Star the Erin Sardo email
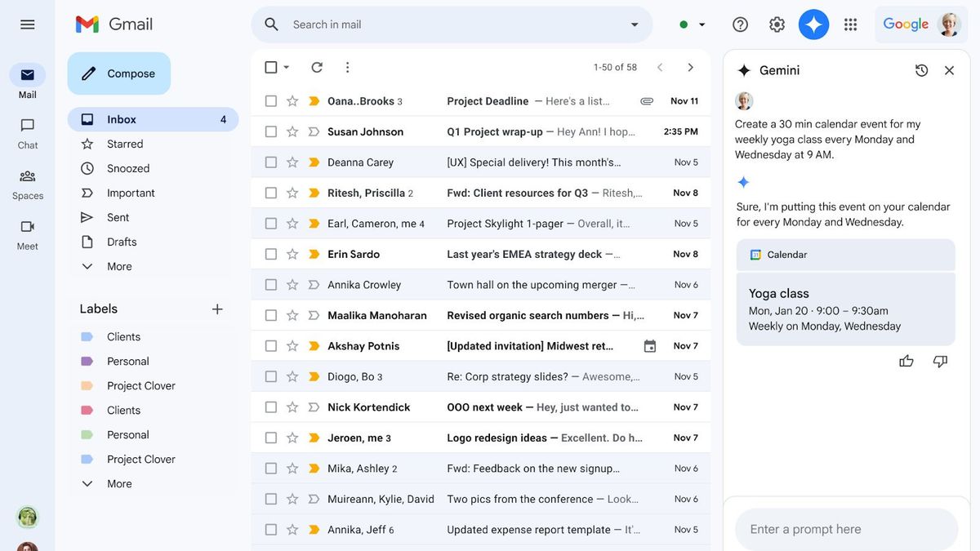The height and width of the screenshot is (551, 980). (292, 254)
